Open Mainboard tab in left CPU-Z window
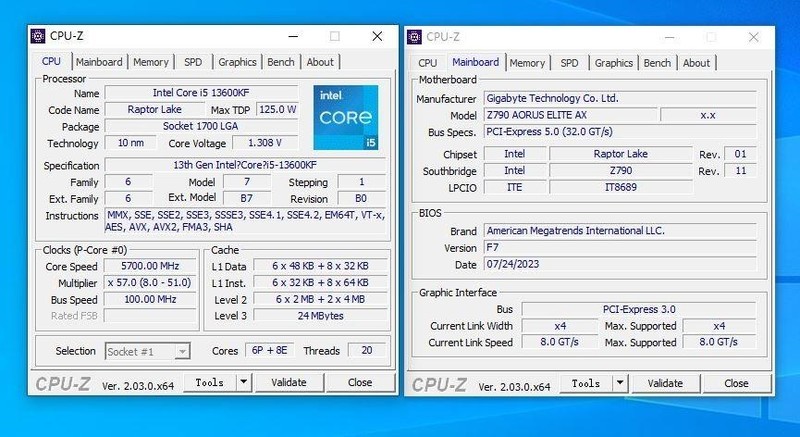The height and width of the screenshot is (437, 800). click(x=99, y=62)
